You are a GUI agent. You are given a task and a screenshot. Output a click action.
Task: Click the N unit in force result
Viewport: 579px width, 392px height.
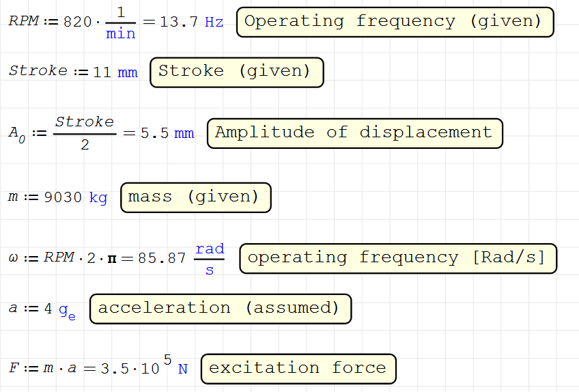click(183, 369)
